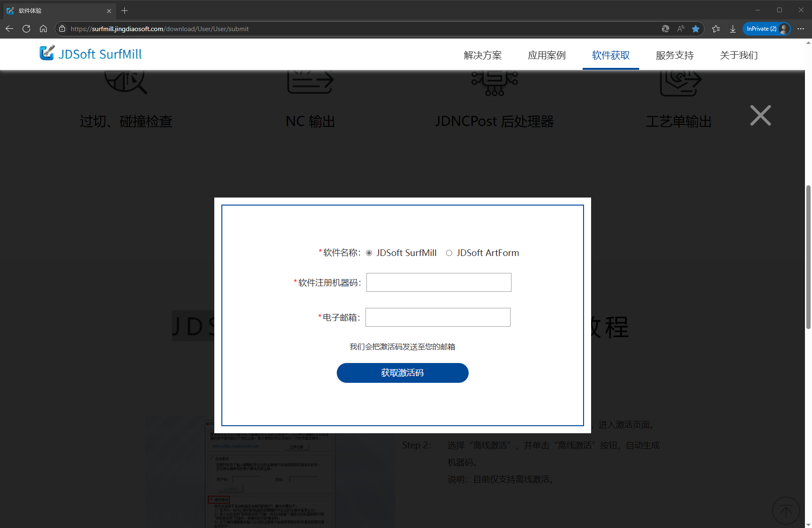Open the 应用案例 menu
Image resolution: width=812 pixels, height=528 pixels.
[547, 55]
